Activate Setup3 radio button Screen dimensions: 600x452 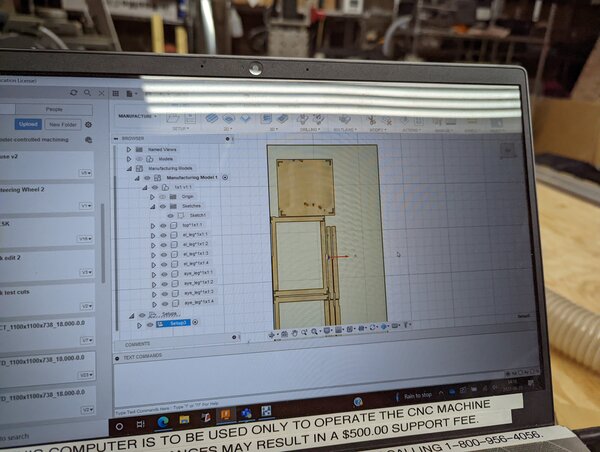pyautogui.click(x=195, y=322)
